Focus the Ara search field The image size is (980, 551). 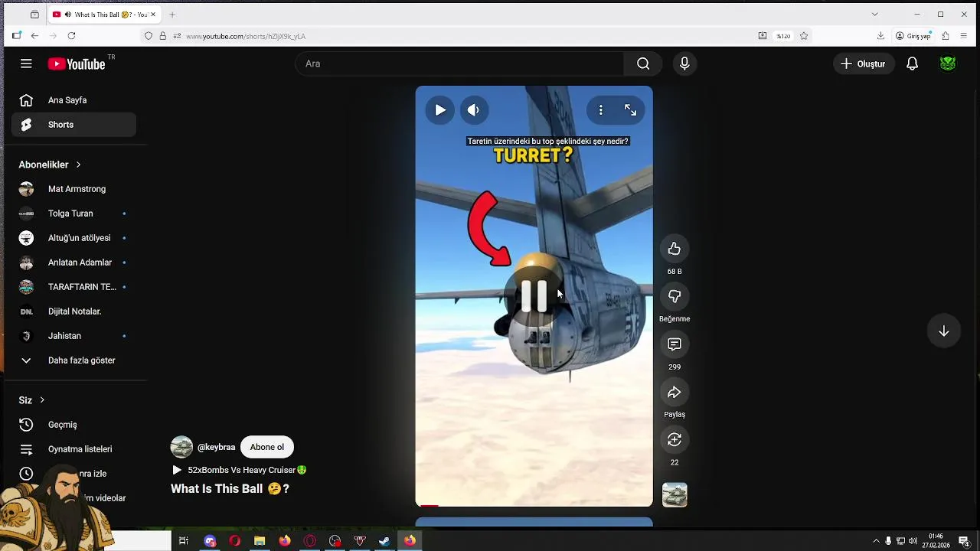coord(459,64)
